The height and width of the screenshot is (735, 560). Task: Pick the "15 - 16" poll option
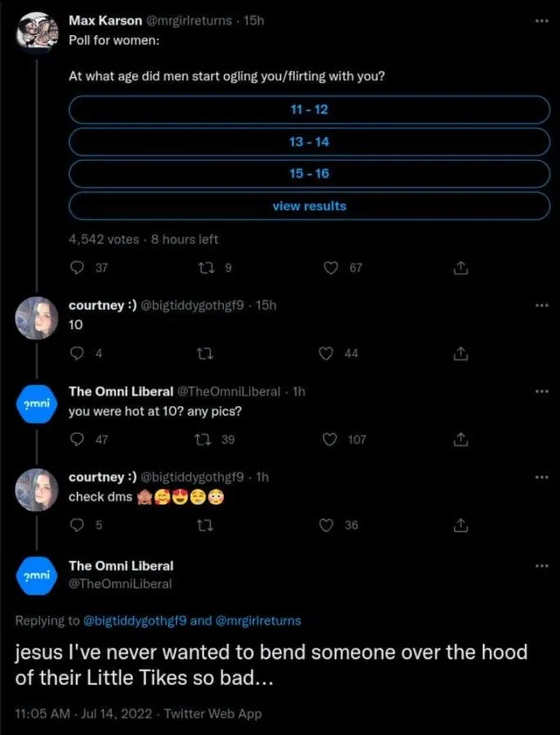click(308, 173)
